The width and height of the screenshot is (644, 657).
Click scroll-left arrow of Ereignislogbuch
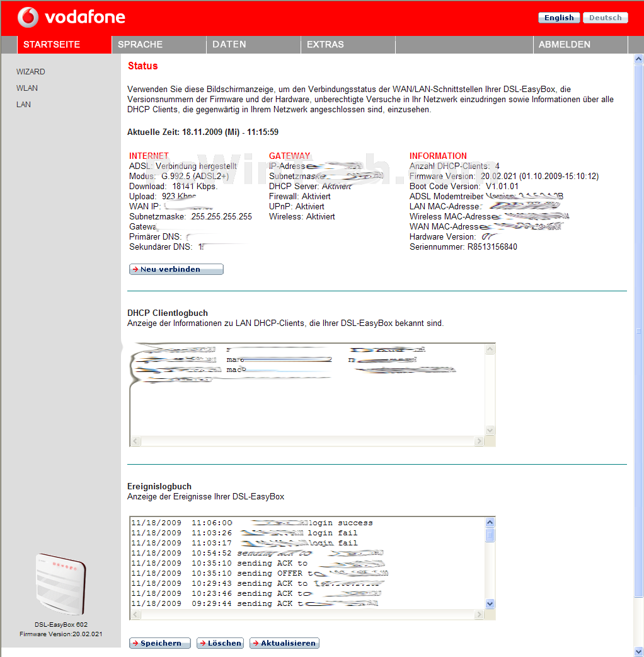(x=135, y=614)
